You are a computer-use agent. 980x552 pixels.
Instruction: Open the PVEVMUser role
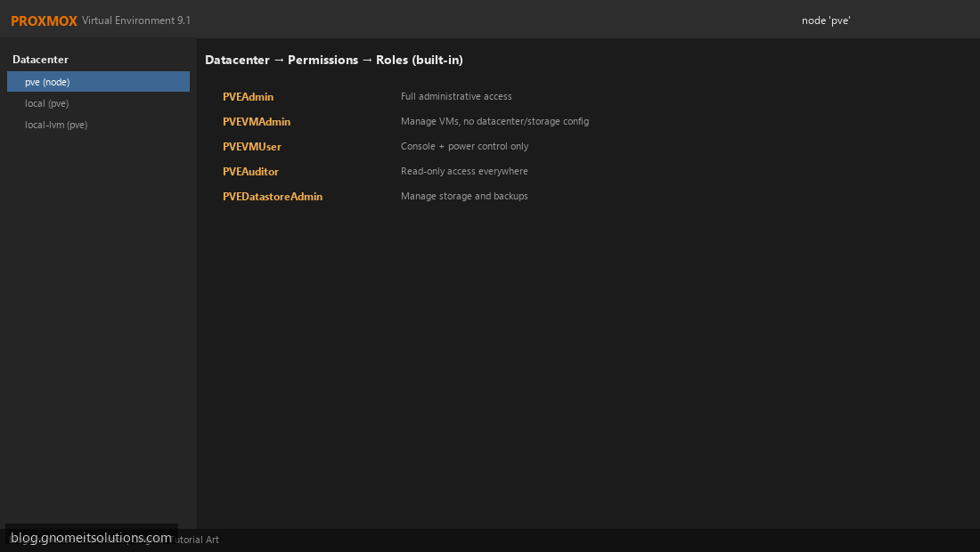(x=252, y=147)
